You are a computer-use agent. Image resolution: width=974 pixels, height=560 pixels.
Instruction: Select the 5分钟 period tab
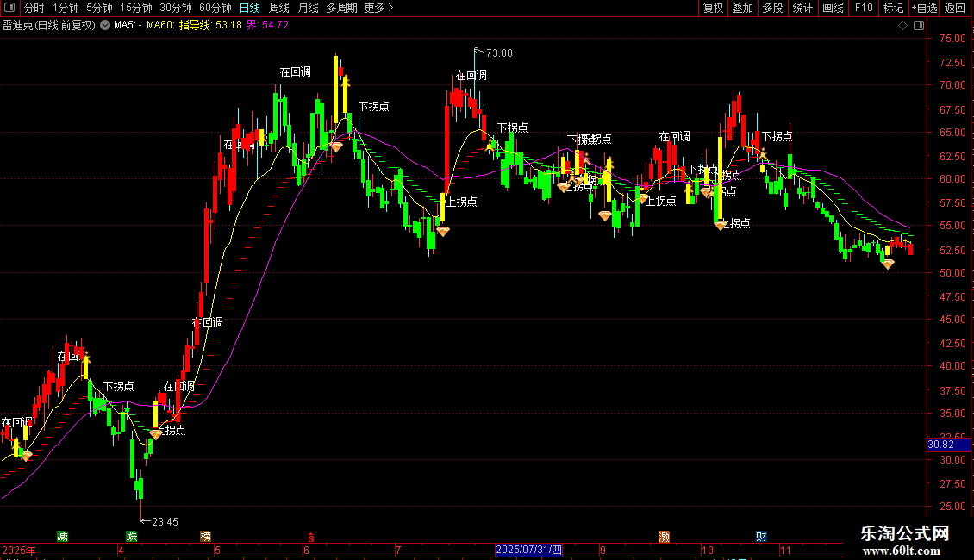tap(99, 8)
